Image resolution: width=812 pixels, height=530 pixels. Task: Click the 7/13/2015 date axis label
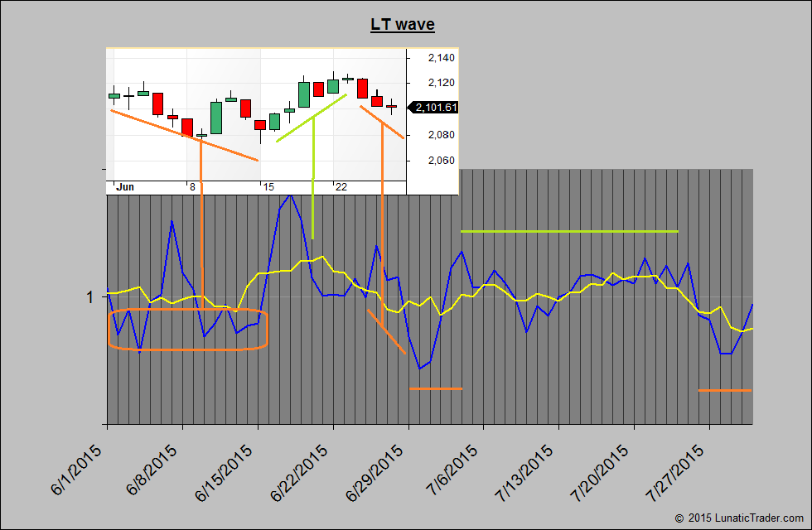coord(525,472)
